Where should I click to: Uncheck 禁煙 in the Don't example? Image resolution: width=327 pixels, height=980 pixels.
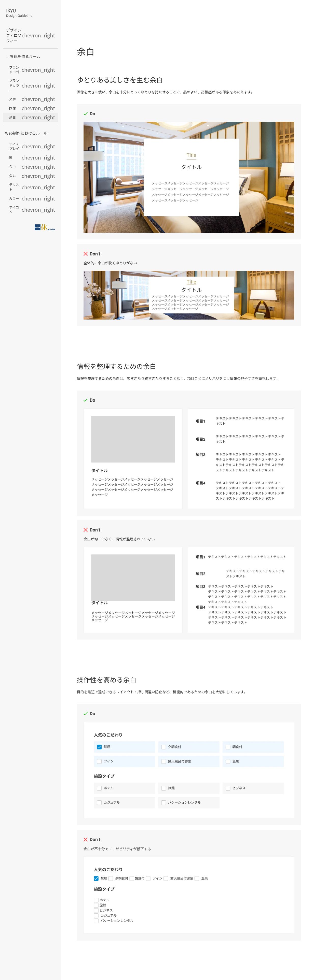click(96, 878)
